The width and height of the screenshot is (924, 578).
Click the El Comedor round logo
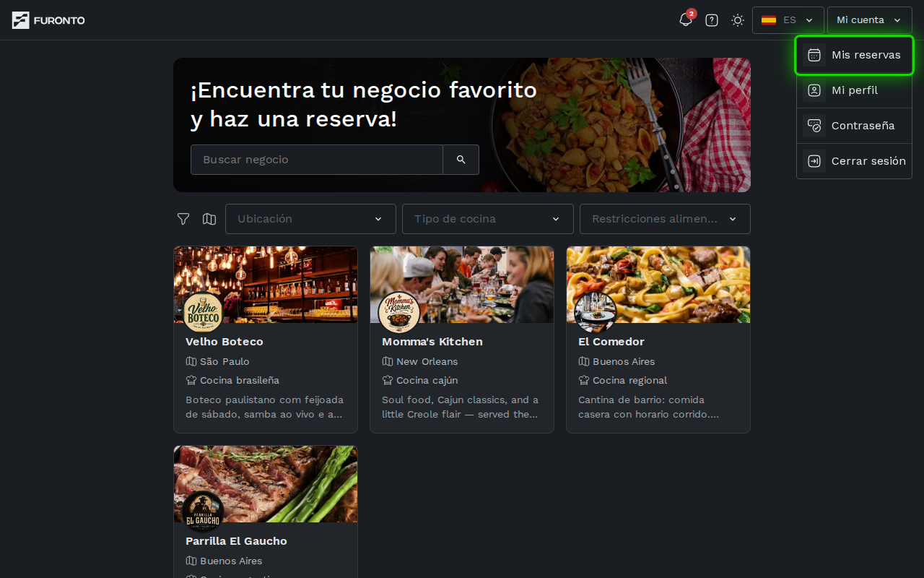[x=596, y=312]
